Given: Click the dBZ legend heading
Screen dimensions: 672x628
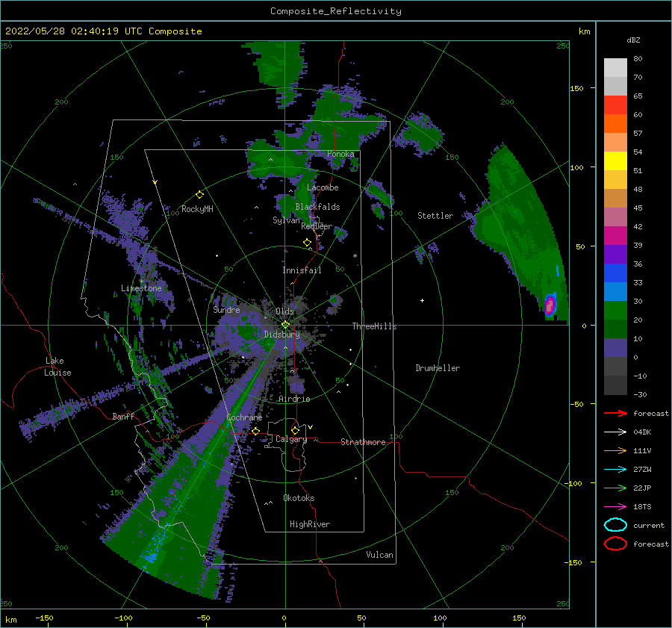Looking at the screenshot, I should pos(633,40).
